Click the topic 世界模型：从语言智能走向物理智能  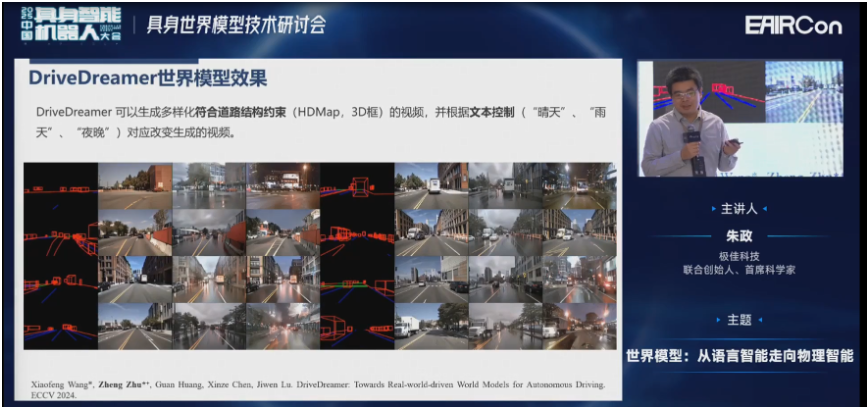[739, 355]
